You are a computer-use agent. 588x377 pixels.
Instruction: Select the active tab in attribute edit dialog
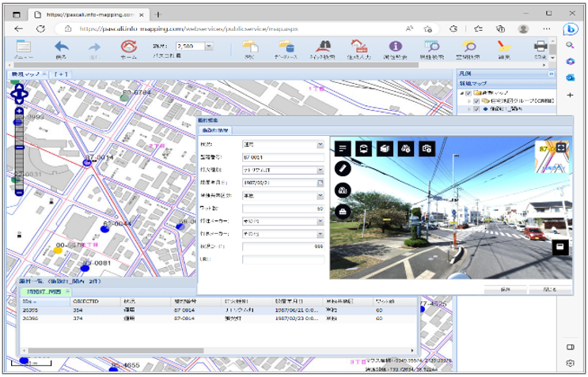214,130
